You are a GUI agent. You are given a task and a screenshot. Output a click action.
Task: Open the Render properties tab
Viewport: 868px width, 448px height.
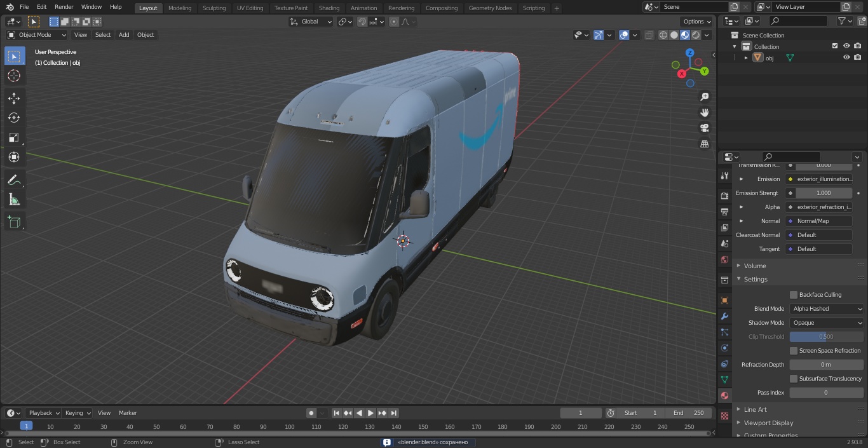click(724, 196)
